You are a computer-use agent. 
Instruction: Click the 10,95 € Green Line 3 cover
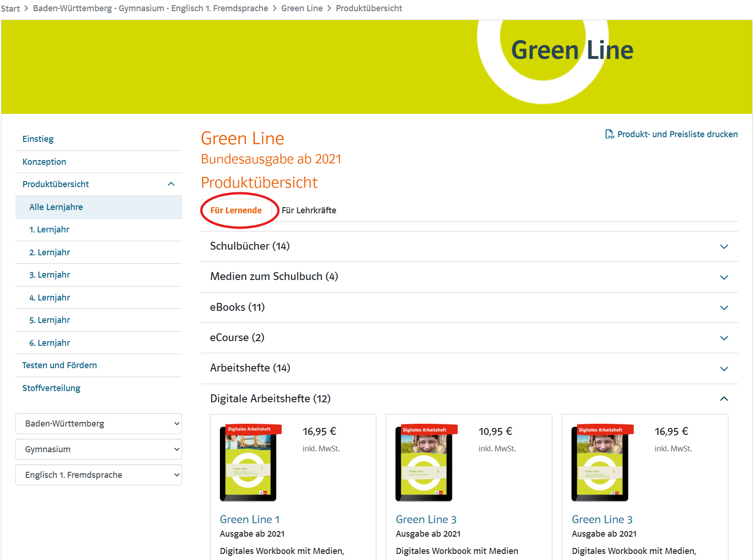[424, 463]
